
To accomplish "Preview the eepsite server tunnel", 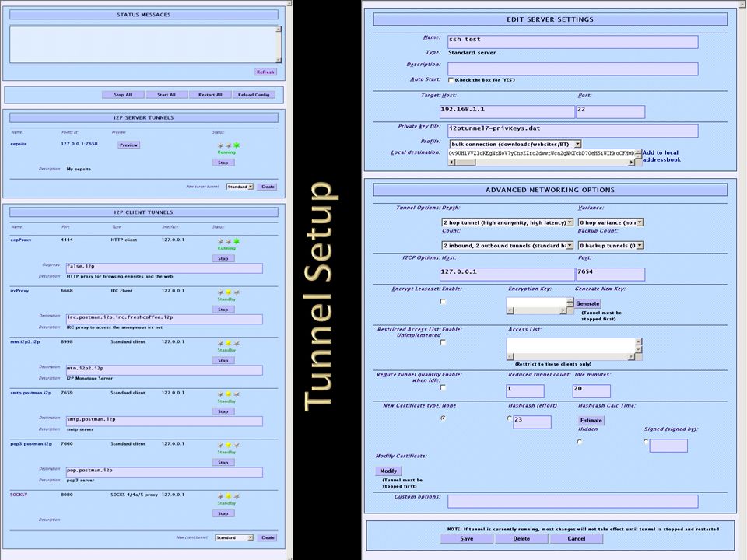I will [128, 145].
